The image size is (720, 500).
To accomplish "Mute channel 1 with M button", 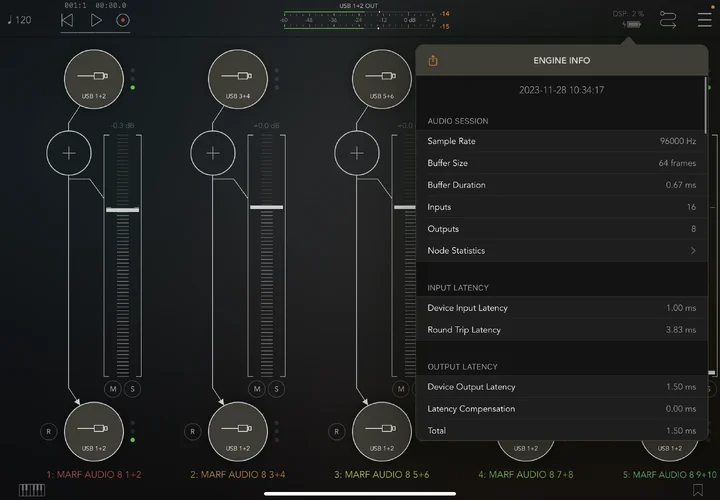I will click(x=113, y=388).
